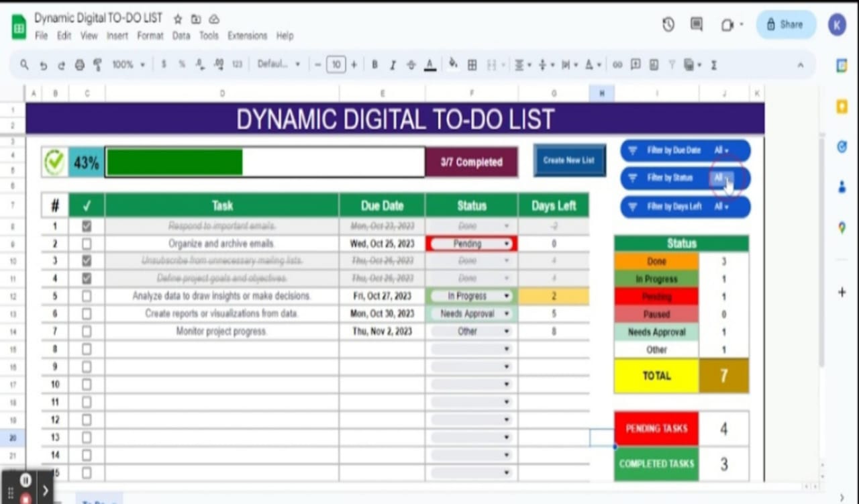
Task: Open Filter by Due Date dropdown
Action: coord(721,150)
